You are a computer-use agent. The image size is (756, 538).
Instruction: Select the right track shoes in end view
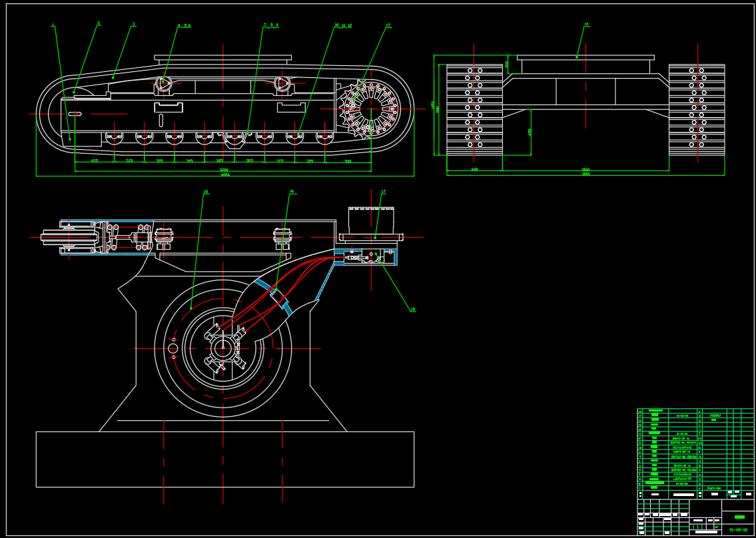[697, 110]
